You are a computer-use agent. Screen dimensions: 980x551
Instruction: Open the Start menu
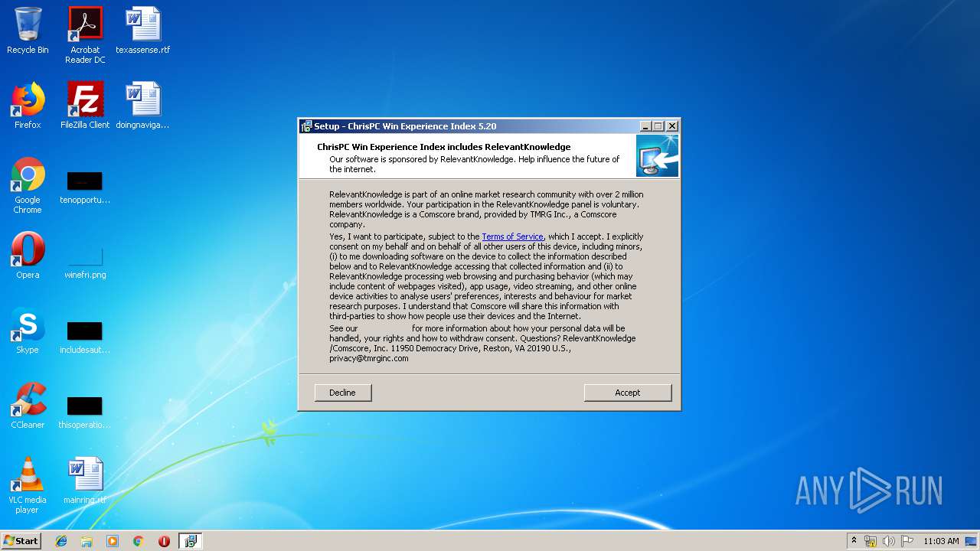click(21, 541)
